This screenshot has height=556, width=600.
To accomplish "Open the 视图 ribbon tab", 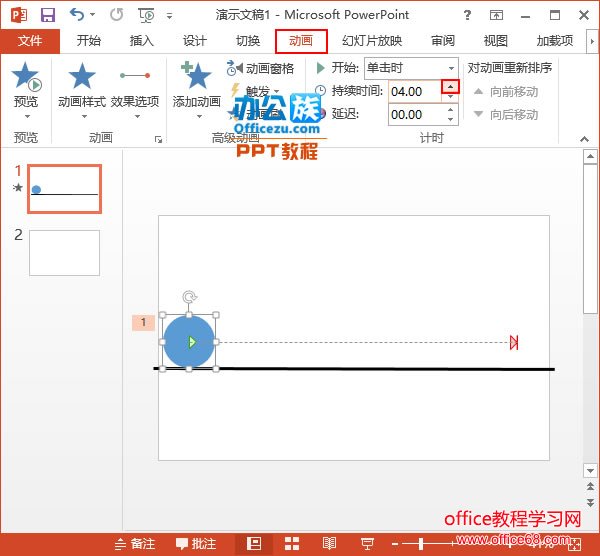I will coord(496,41).
